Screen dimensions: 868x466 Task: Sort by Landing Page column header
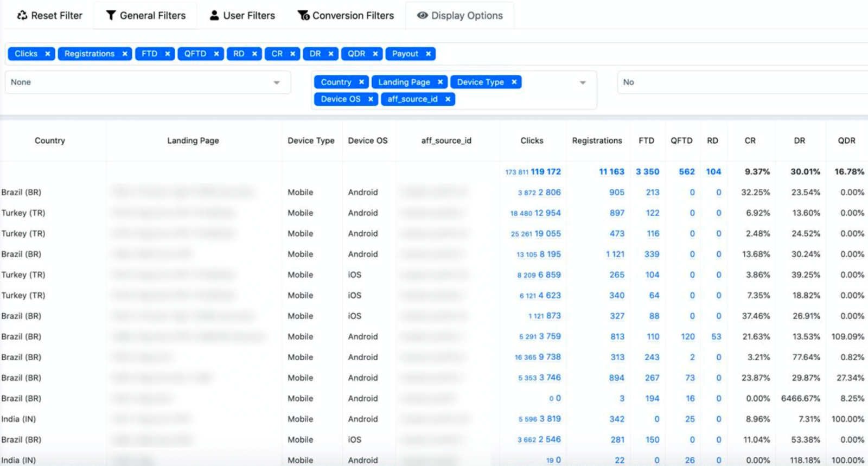tap(193, 141)
